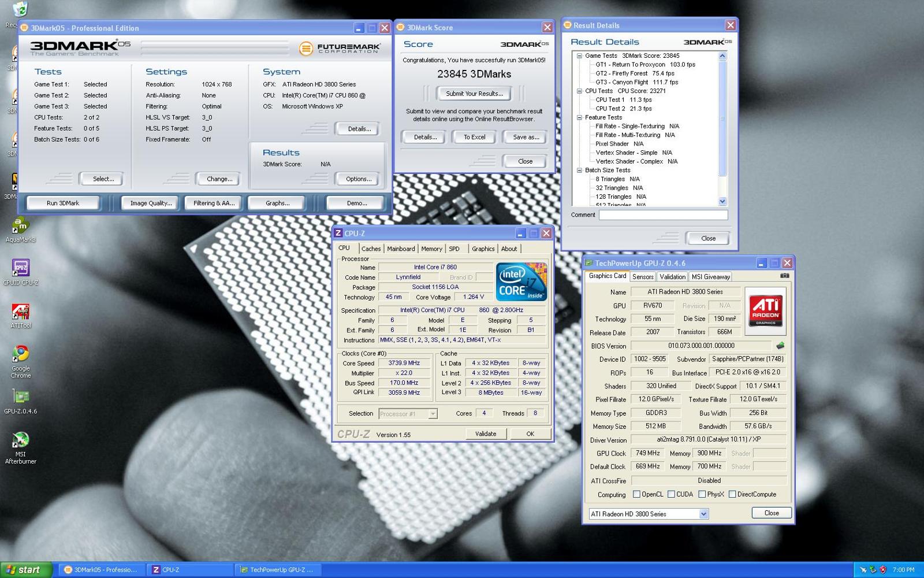The width and height of the screenshot is (924, 578).
Task: Switch to CPU-Z taskbar button
Action: [x=189, y=570]
